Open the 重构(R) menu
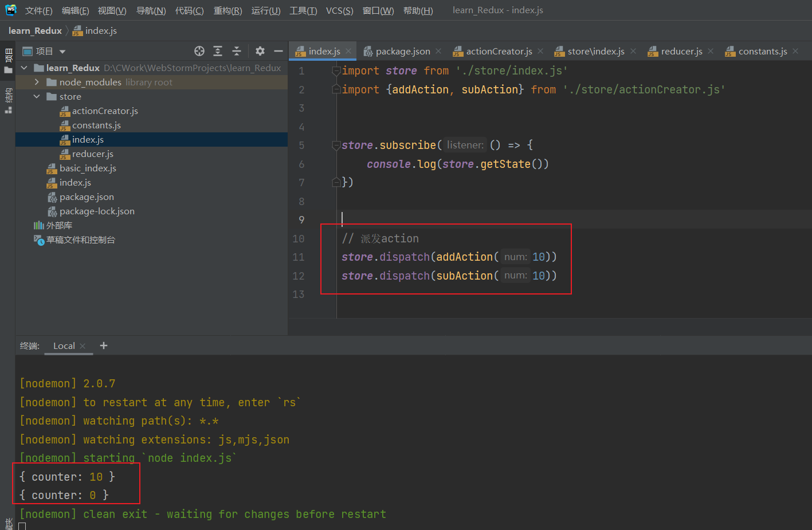This screenshot has width=812, height=530. coord(227,10)
